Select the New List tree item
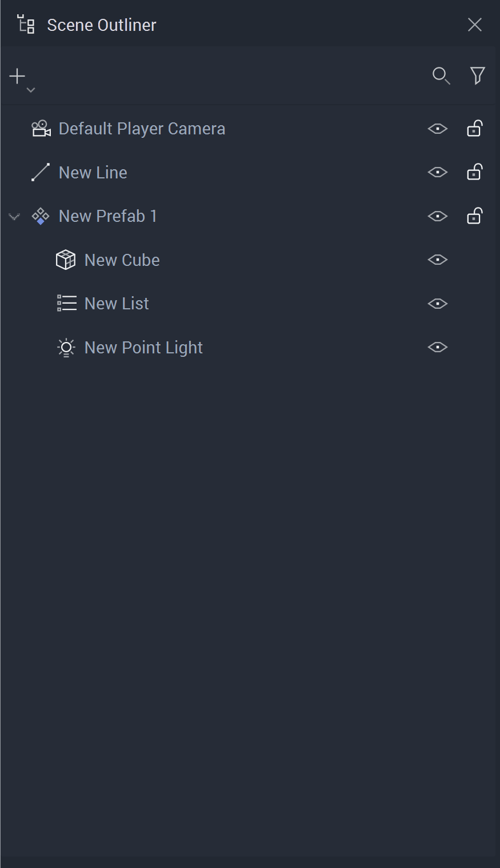 [x=117, y=303]
